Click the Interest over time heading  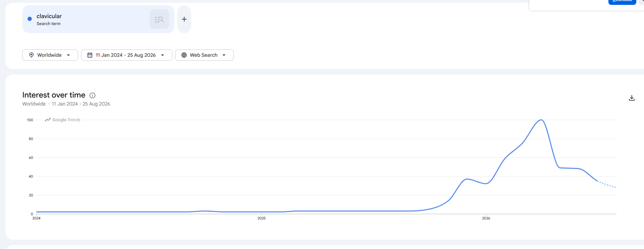(54, 95)
